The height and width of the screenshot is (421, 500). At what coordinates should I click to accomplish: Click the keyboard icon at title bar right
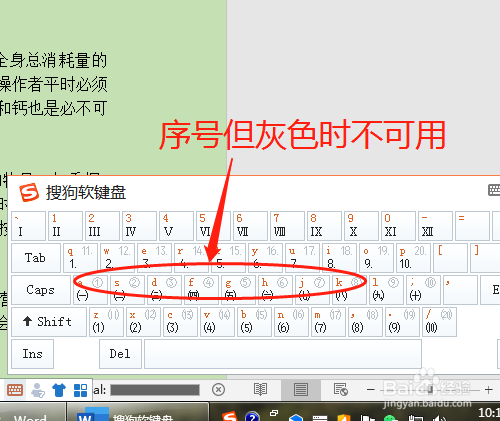[494, 190]
